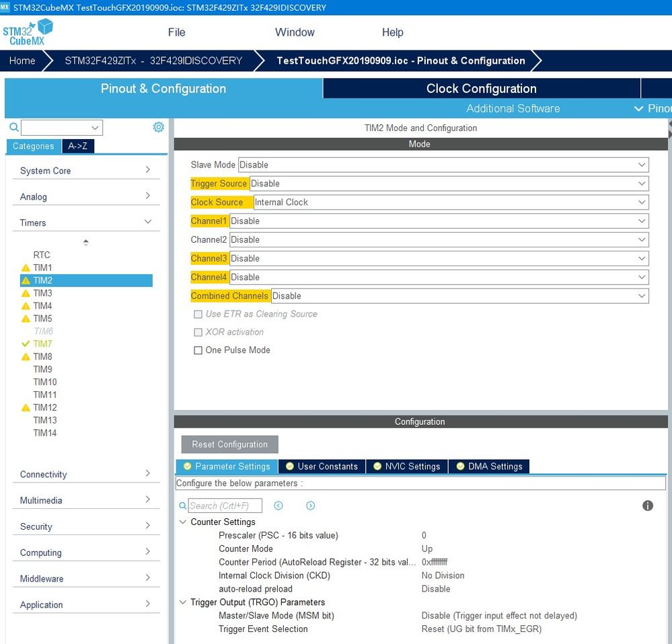The width and height of the screenshot is (672, 644).
Task: Click the warning icon next to TIM3
Action: point(26,293)
